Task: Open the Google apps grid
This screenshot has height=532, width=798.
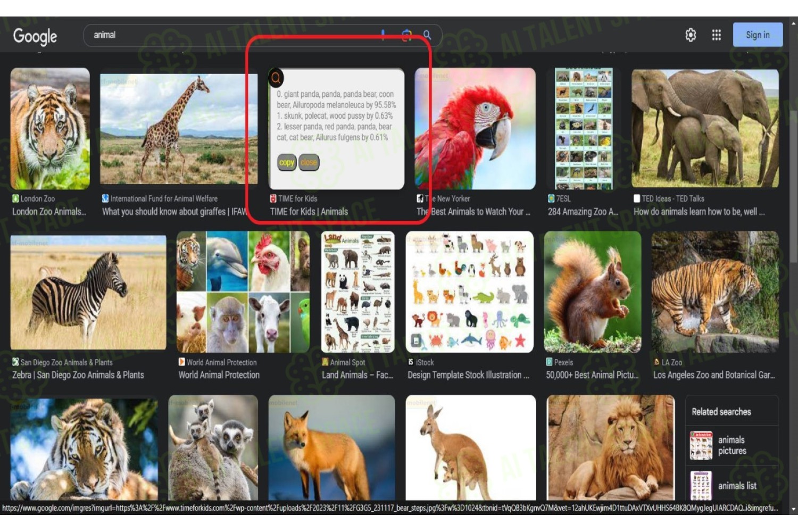Action: click(717, 35)
